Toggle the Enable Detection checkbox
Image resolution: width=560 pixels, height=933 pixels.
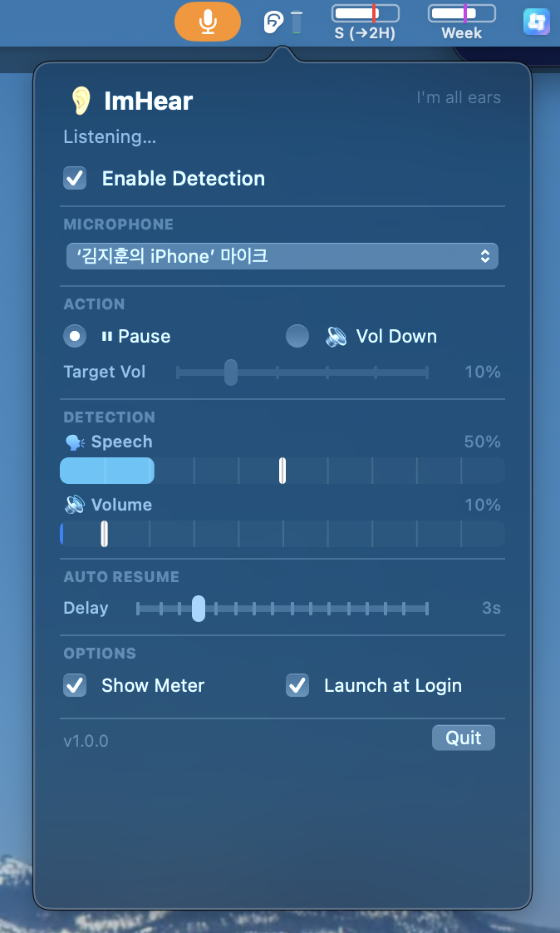pos(75,178)
